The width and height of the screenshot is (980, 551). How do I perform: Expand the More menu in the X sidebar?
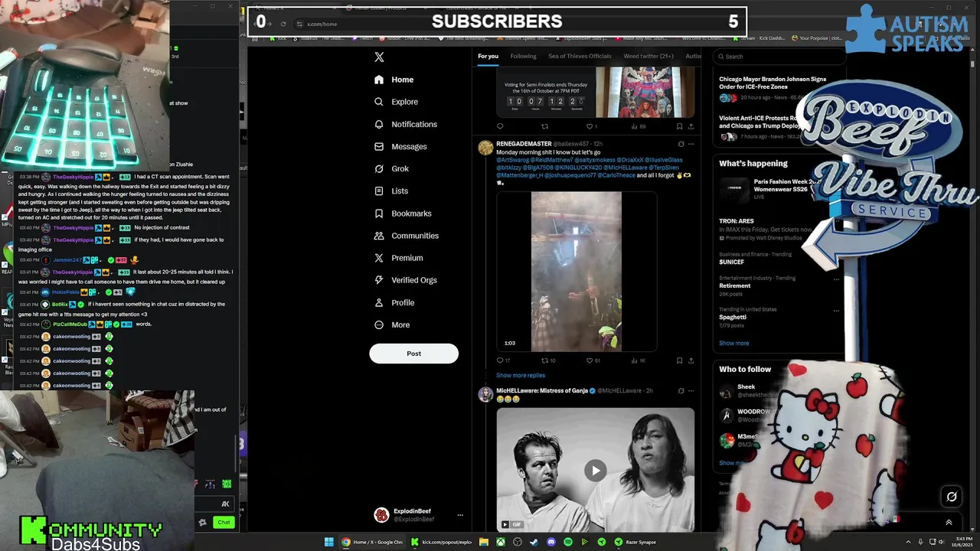(x=392, y=324)
